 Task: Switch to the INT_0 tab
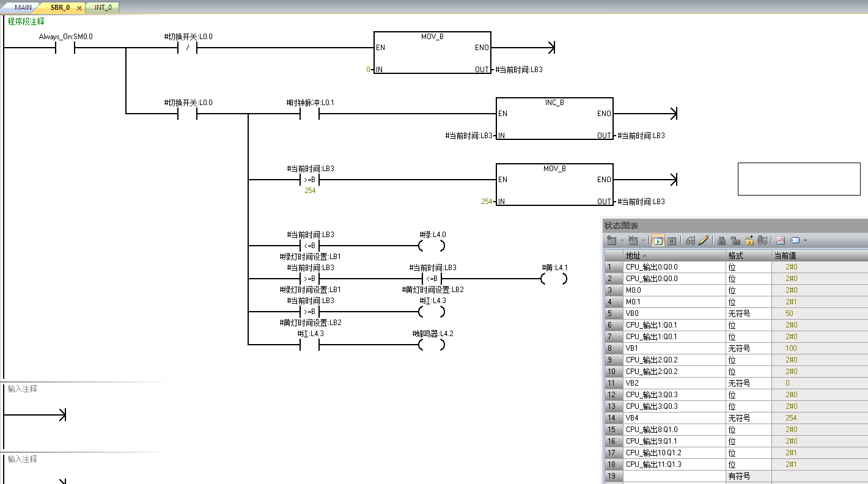[103, 8]
